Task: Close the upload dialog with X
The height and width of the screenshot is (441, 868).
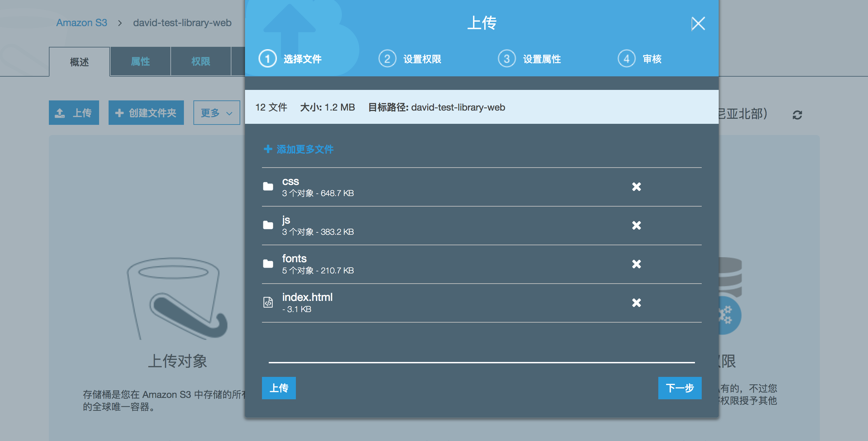Action: pos(698,24)
